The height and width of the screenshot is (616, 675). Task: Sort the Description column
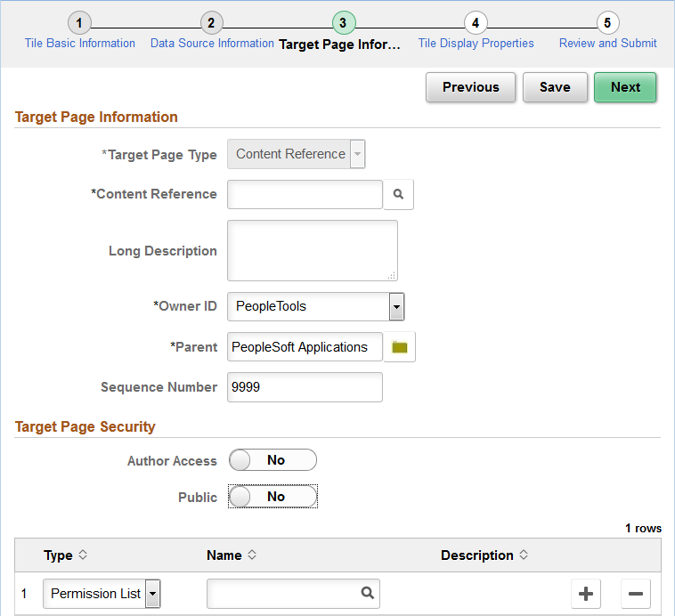pyautogui.click(x=524, y=555)
